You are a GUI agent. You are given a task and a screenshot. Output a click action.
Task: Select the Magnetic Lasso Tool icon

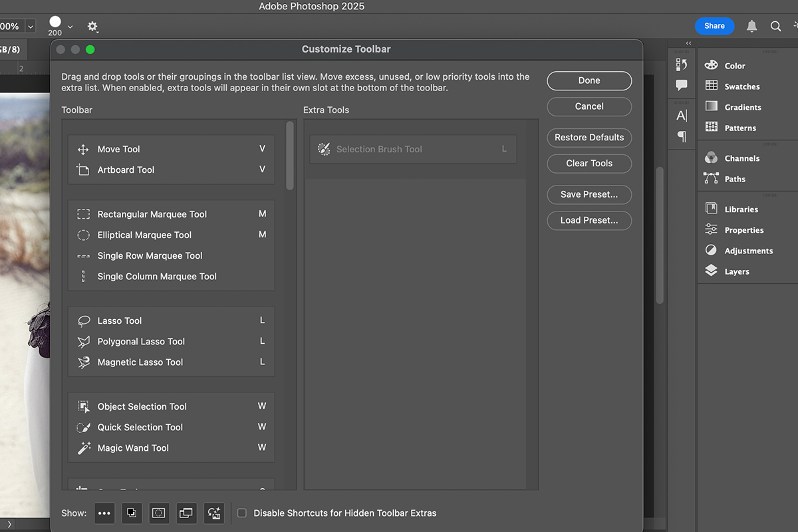[82, 362]
